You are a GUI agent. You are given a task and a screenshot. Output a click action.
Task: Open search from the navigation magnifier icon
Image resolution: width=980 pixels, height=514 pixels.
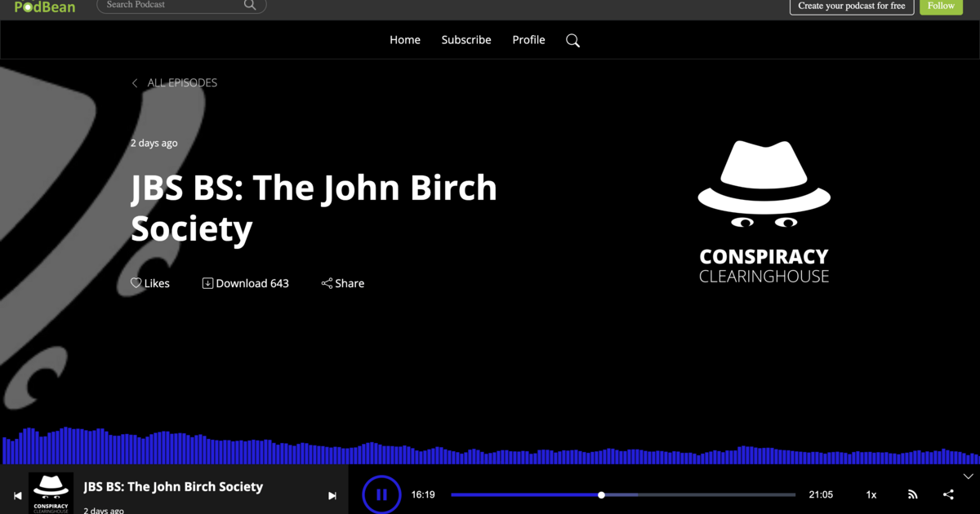tap(572, 41)
